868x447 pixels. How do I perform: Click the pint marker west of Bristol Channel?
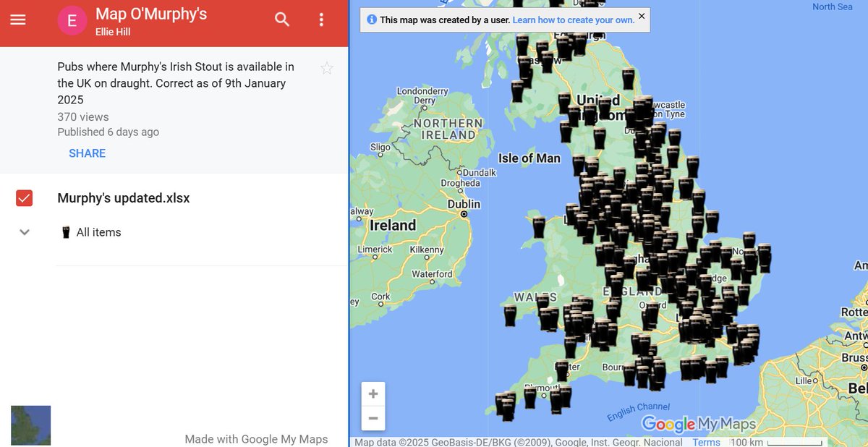click(511, 316)
